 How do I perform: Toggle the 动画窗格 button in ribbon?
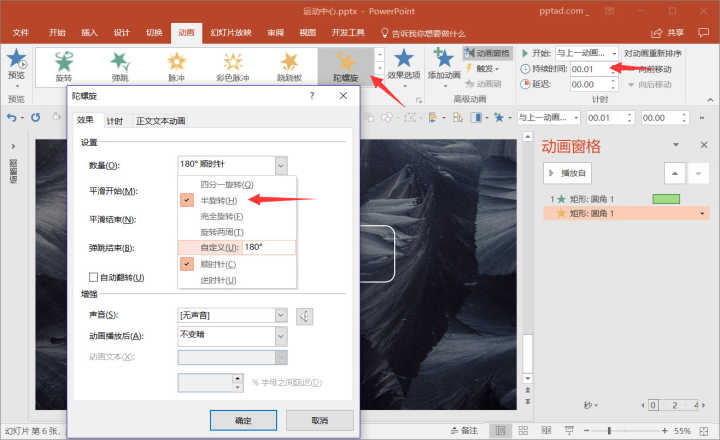pyautogui.click(x=487, y=53)
